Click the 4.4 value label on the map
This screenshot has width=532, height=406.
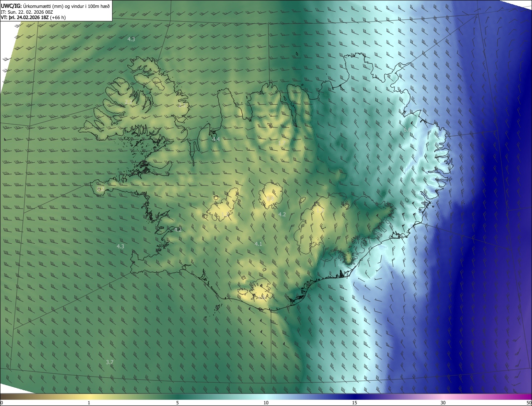(x=216, y=139)
